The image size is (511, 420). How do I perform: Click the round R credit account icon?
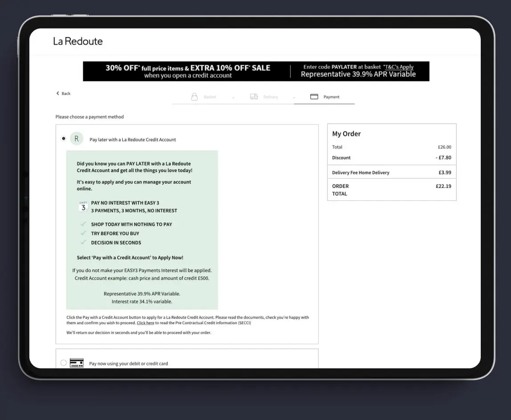[x=77, y=139]
